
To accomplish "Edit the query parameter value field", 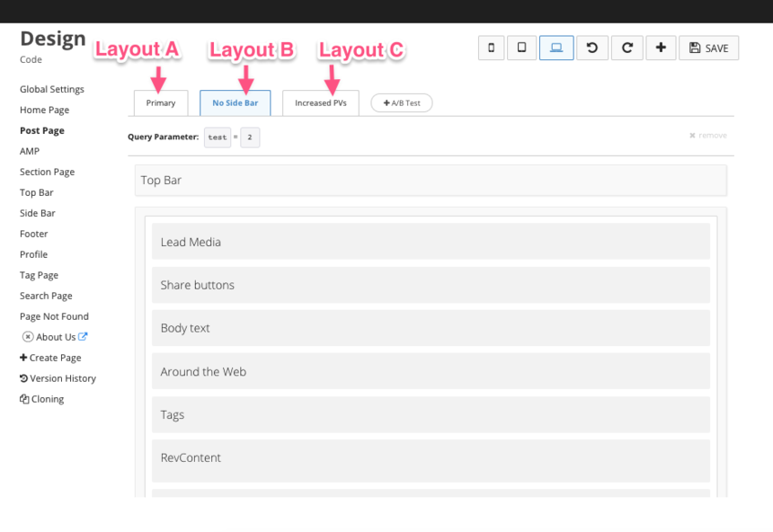I will 250,137.
